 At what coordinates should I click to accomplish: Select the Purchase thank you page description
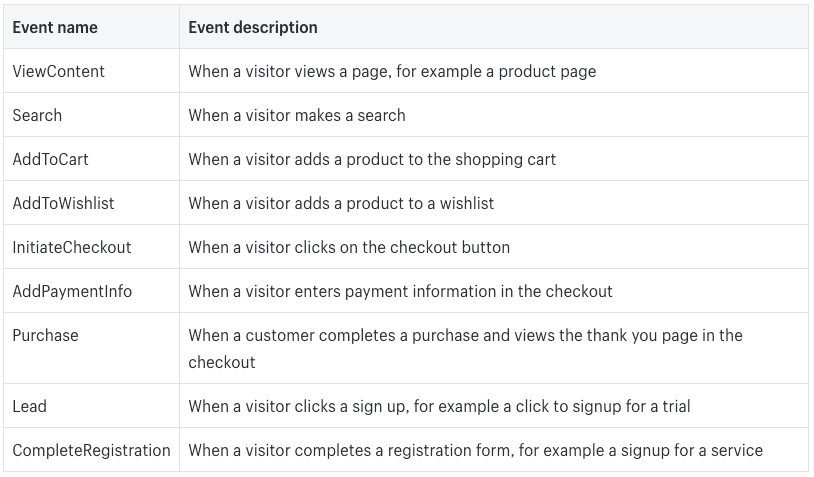pyautogui.click(x=466, y=349)
